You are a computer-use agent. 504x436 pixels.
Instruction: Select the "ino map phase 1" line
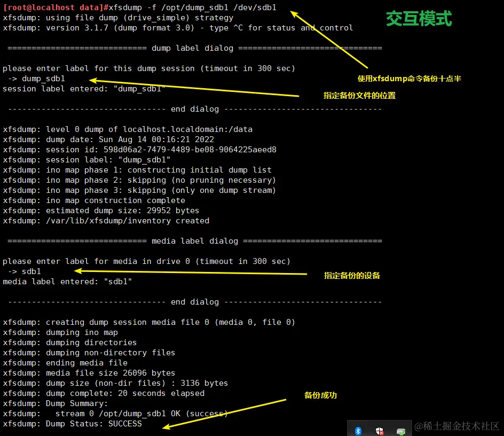[137, 170]
